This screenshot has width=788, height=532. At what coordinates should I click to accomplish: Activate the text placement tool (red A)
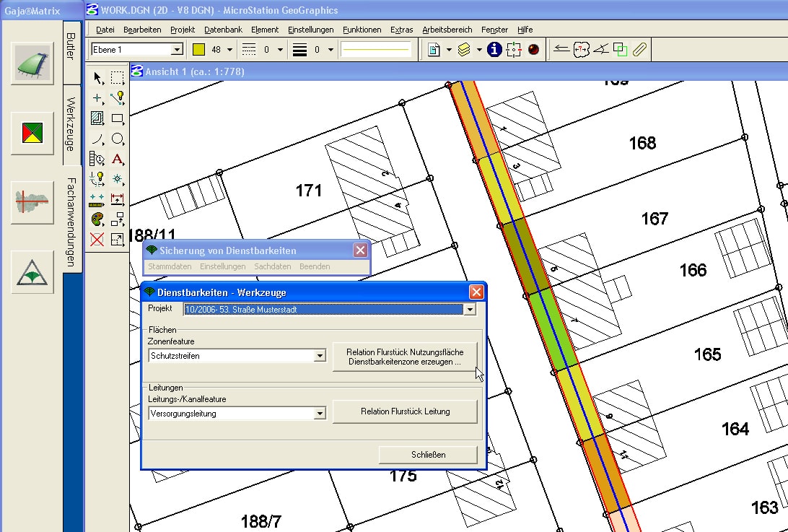(118, 159)
